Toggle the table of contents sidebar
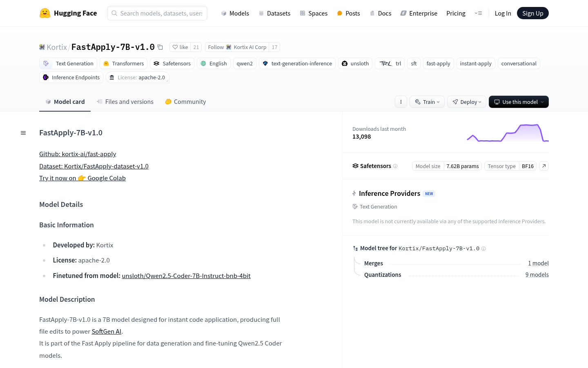The height and width of the screenshot is (368, 588). click(23, 132)
